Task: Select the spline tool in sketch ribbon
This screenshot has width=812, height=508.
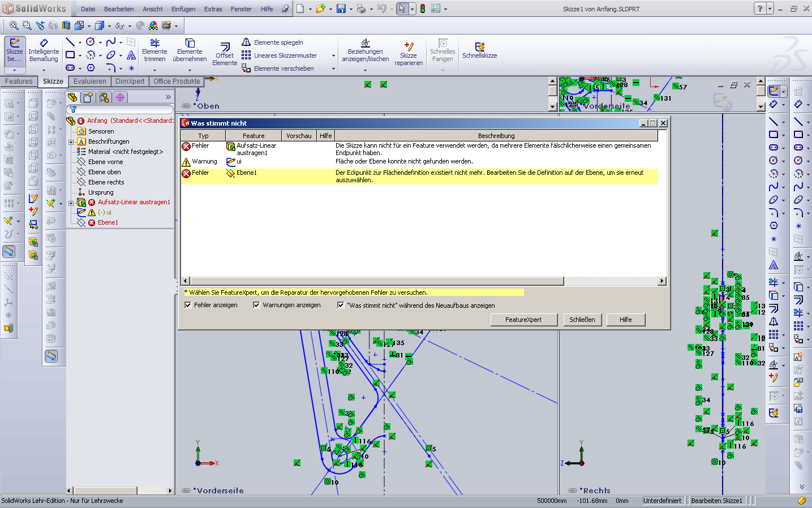Action: pyautogui.click(x=111, y=42)
